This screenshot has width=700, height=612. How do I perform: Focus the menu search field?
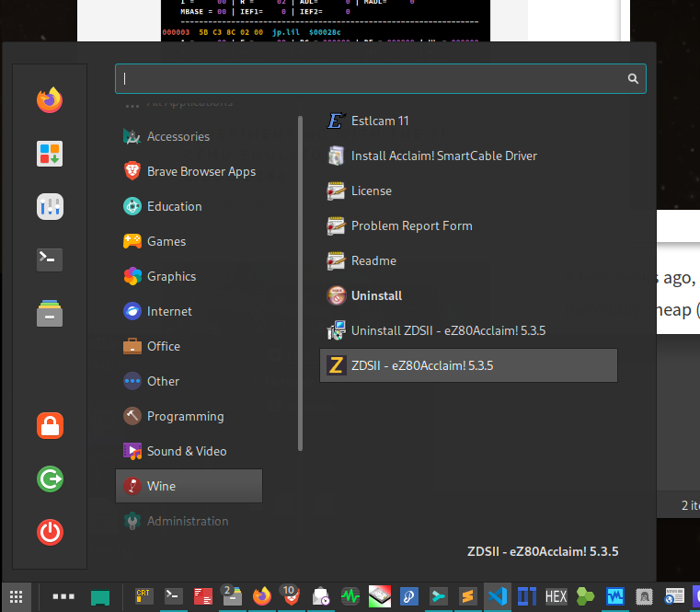pos(381,78)
